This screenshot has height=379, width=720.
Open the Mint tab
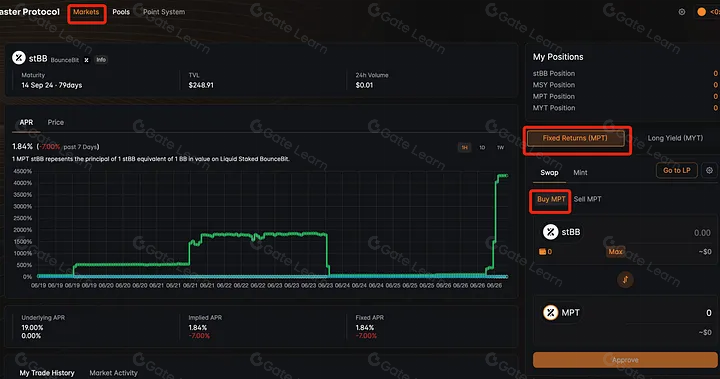(x=580, y=173)
